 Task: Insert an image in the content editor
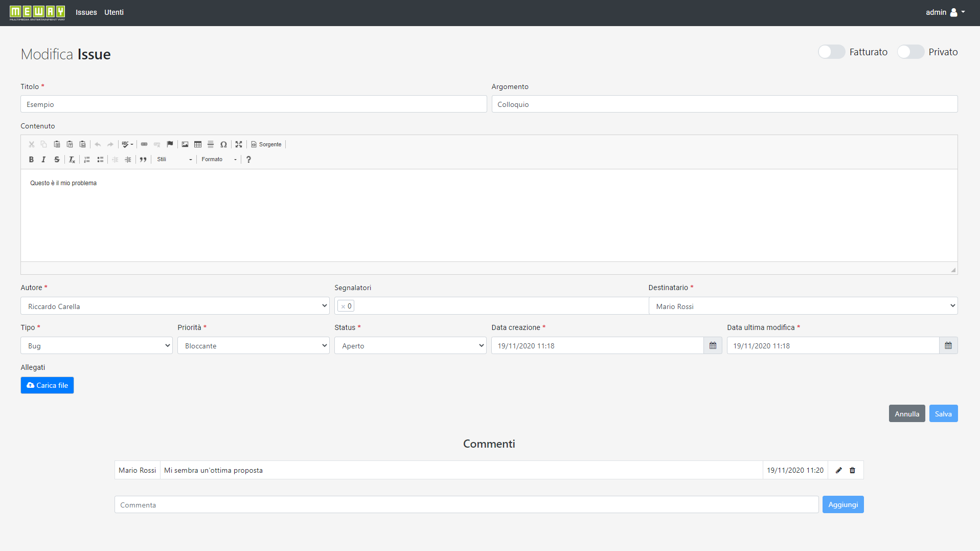coord(185,144)
